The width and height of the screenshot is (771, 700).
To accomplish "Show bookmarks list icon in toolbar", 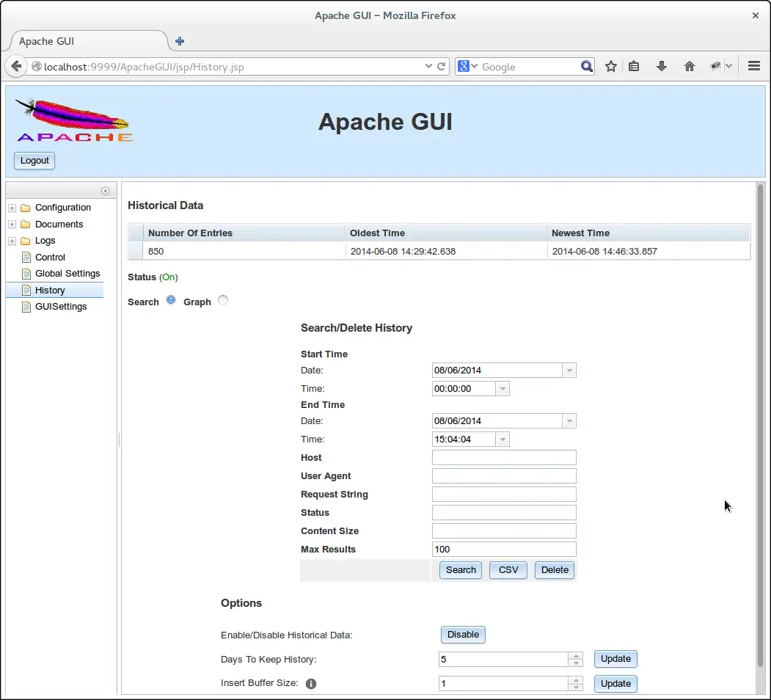I will point(634,67).
